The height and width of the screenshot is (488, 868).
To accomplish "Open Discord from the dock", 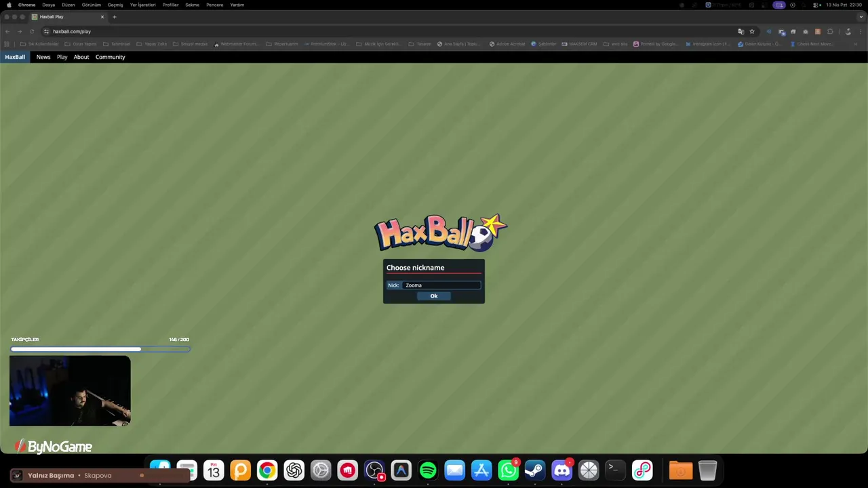I will (562, 470).
